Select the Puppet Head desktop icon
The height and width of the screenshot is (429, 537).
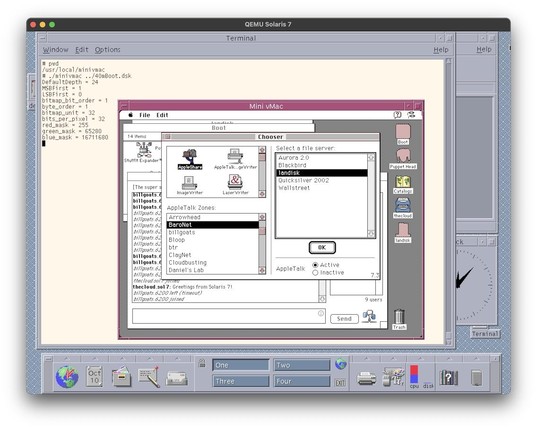[403, 159]
